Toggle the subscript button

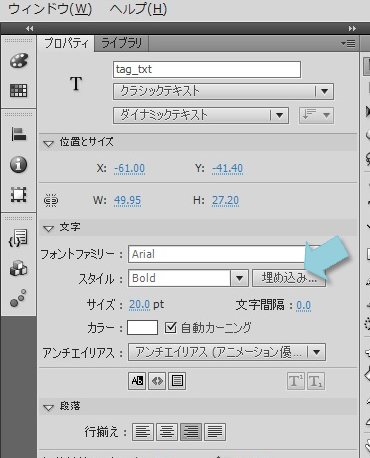(x=316, y=381)
